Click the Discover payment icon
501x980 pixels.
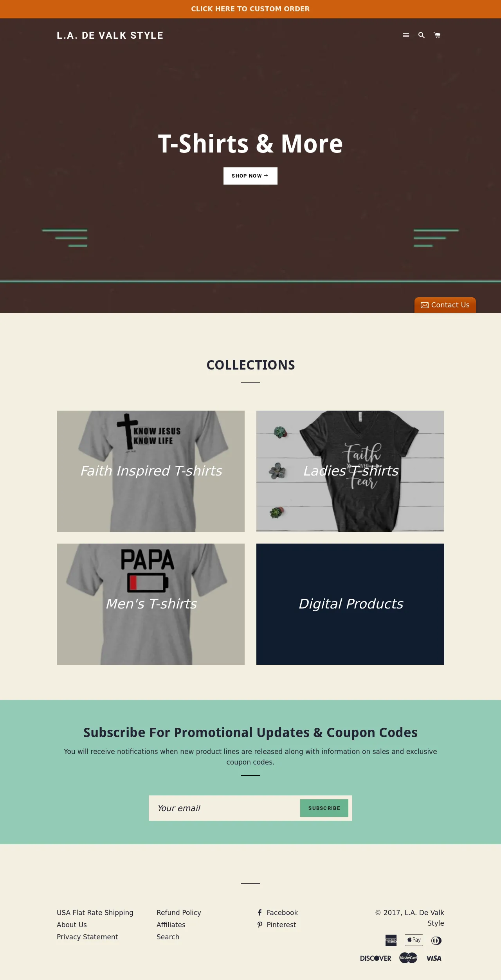(376, 958)
